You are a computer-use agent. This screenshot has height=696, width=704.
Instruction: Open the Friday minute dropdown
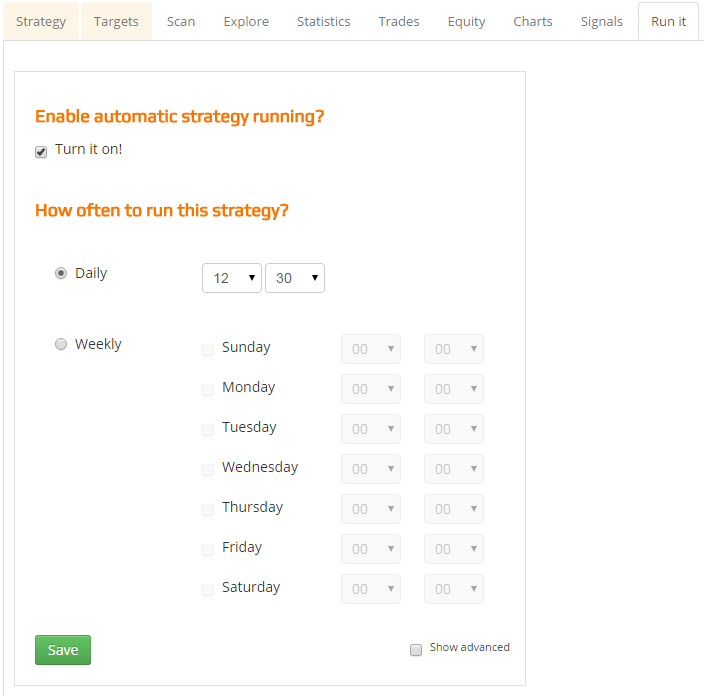454,549
